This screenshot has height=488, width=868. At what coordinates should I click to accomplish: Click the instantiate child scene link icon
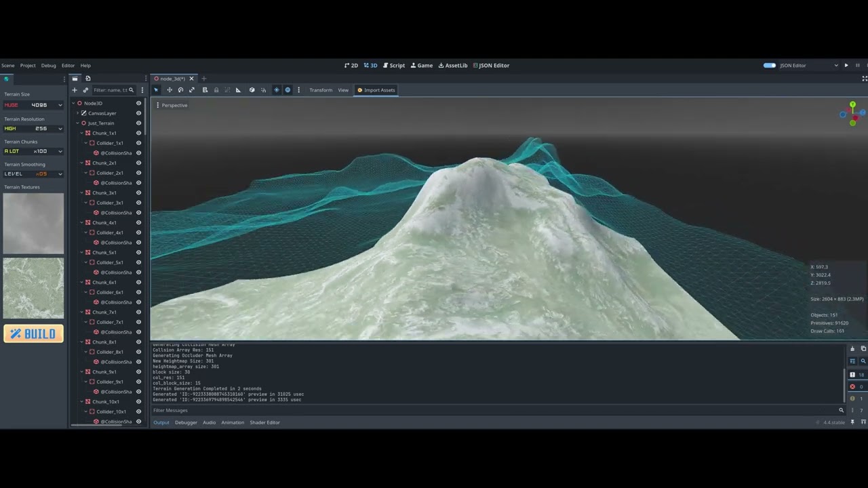pos(85,90)
